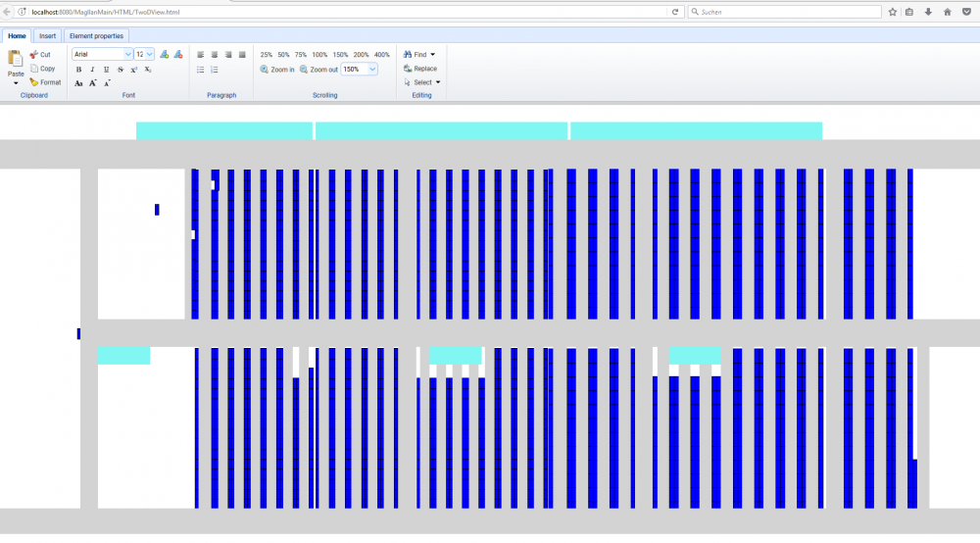The width and height of the screenshot is (980, 543).
Task: Click the browser Suchen search field
Action: 784,12
